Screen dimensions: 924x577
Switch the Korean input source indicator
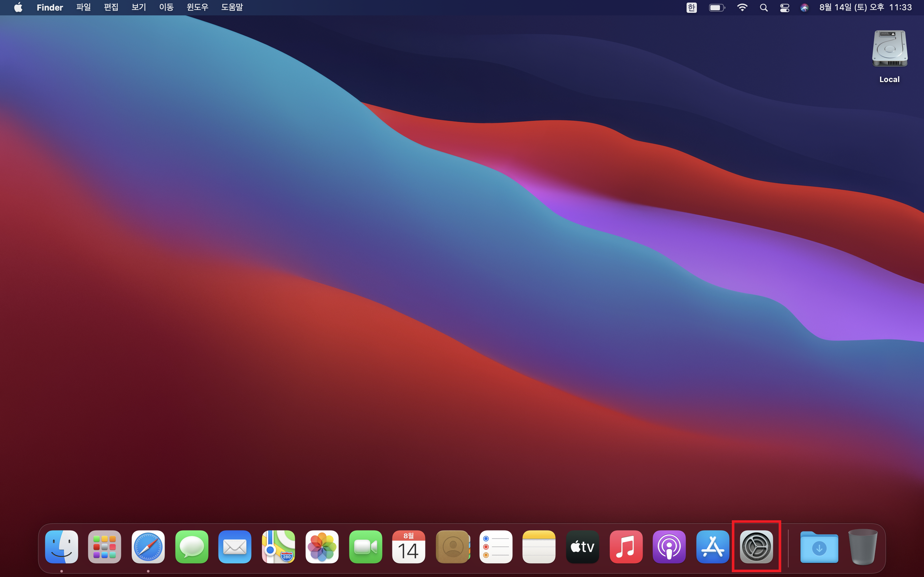point(691,8)
